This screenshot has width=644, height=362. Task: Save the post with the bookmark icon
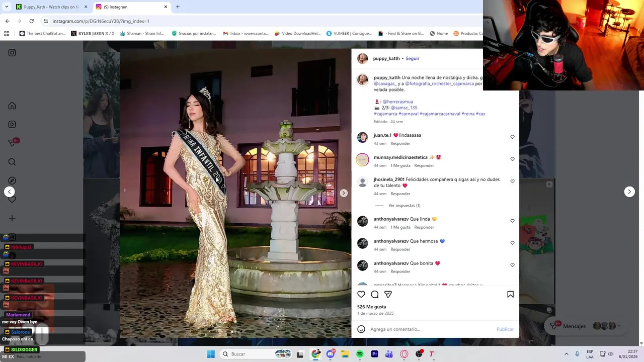point(510,294)
